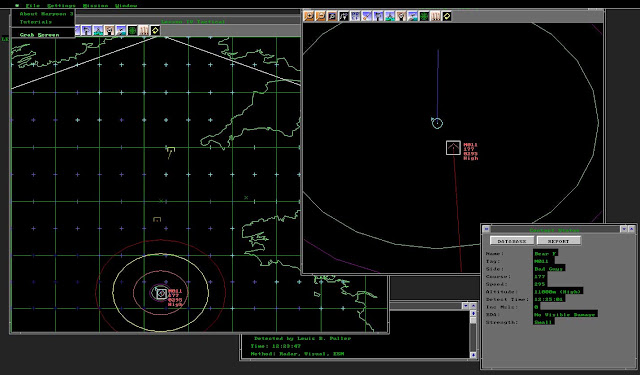This screenshot has width=640, height=375.
Task: Click 'Contact Status' window title
Action: [554, 230]
